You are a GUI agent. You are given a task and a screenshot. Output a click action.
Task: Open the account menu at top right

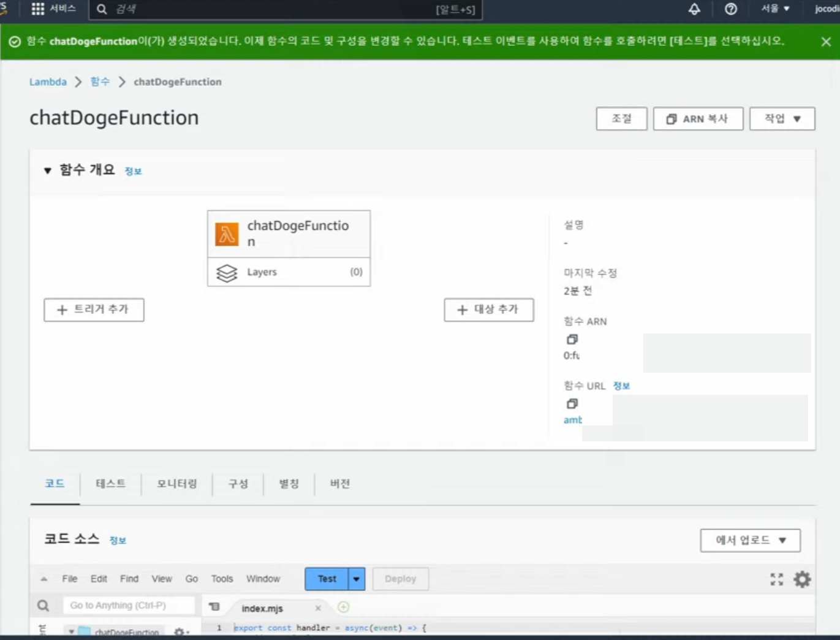click(827, 9)
